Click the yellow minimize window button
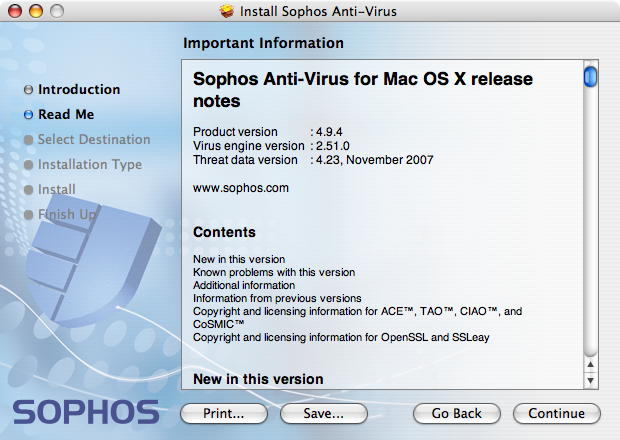Screen dimensions: 620x440 (36, 11)
